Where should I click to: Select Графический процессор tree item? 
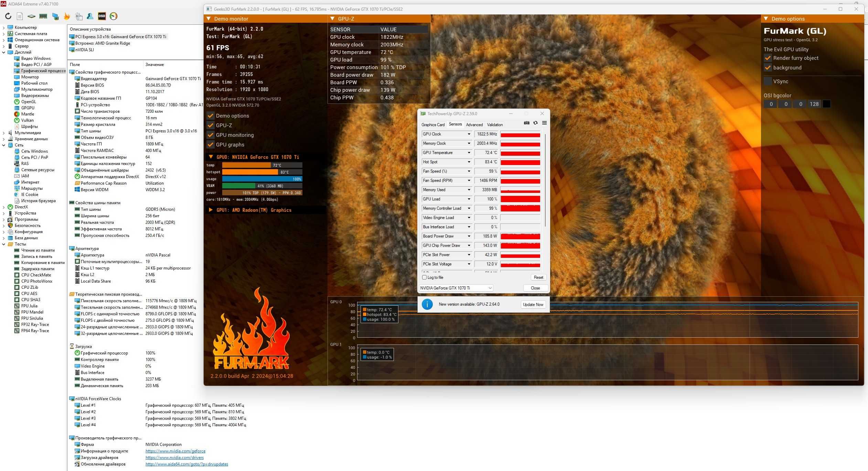pos(40,71)
